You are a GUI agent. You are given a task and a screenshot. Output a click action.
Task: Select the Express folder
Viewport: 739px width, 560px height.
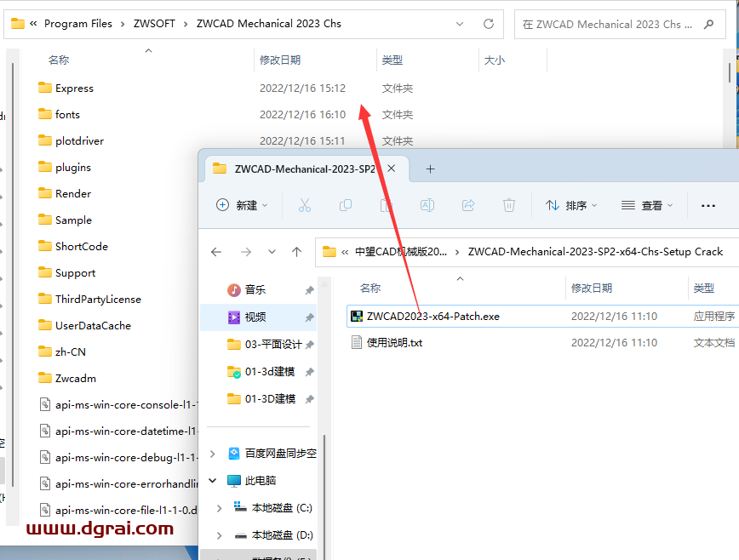point(74,88)
